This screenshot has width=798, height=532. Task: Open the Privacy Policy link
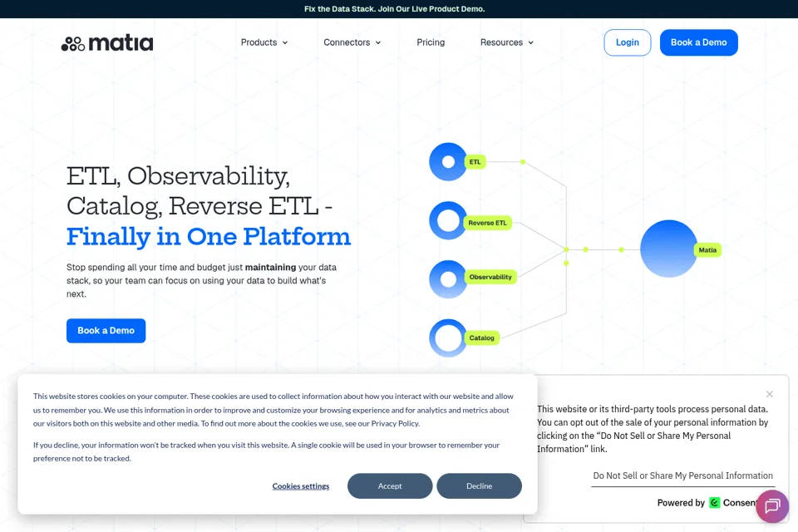click(x=395, y=424)
